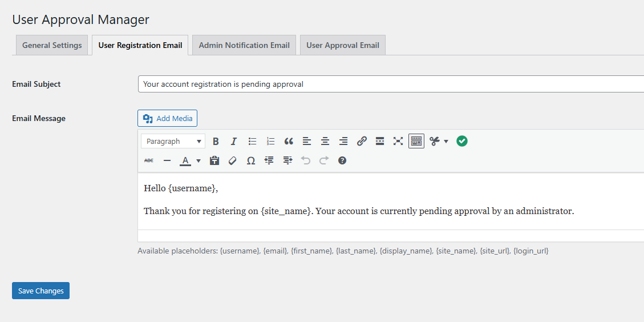The width and height of the screenshot is (644, 322).
Task: Open the editor keyboard shortcuts help icon
Action: coord(342,160)
